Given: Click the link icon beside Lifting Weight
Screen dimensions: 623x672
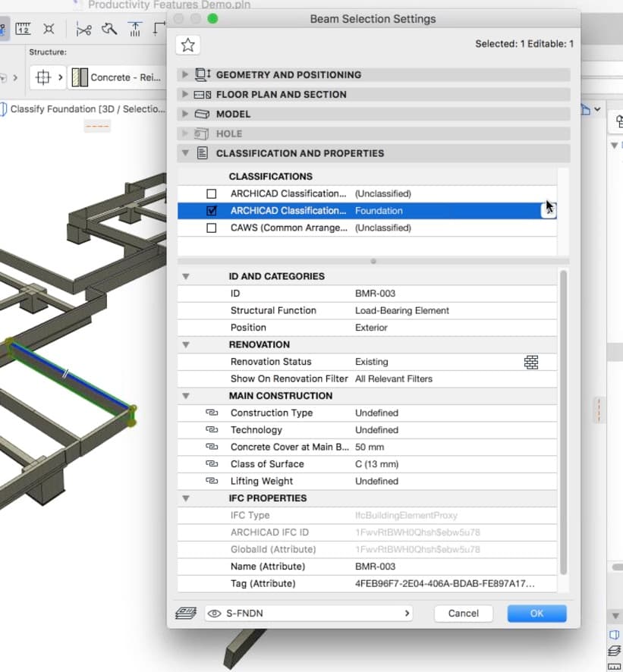Looking at the screenshot, I should [212, 481].
